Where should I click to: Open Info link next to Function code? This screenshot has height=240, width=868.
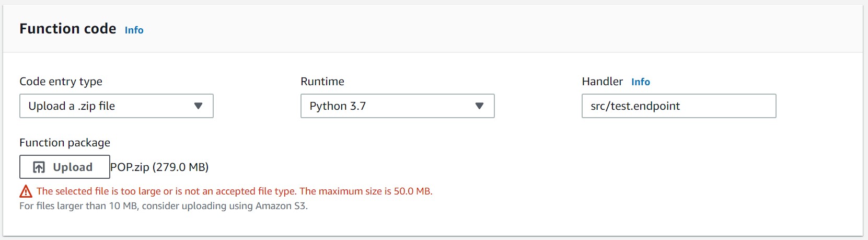(134, 30)
